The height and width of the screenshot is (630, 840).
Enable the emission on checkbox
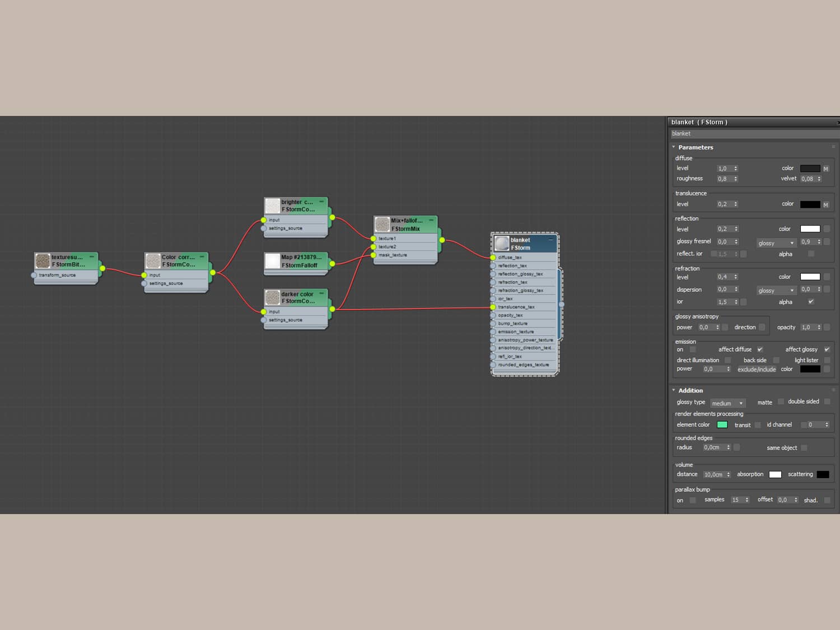tap(693, 349)
